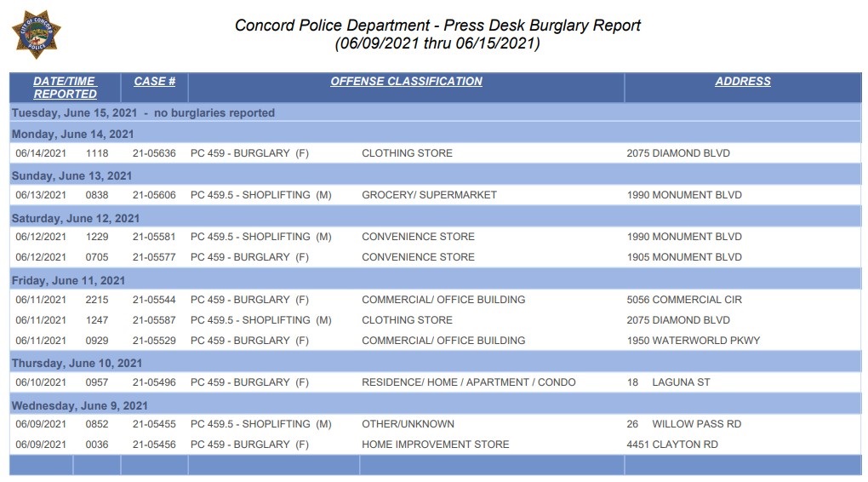Image resolution: width=868 pixels, height=482 pixels.
Task: Select case number 21-05636
Action: [x=154, y=153]
